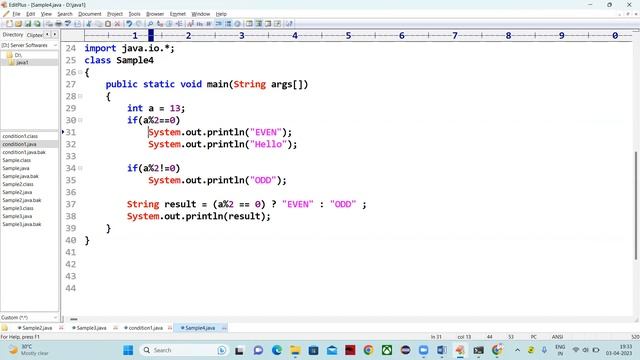640x360 pixels.
Task: Open the Browser menu
Action: coord(155,14)
